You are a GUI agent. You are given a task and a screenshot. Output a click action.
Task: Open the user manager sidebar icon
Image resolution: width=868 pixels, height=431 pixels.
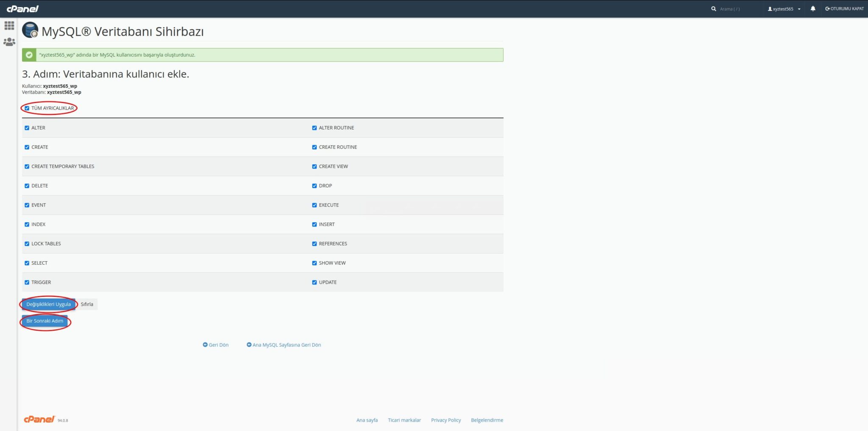coord(9,42)
